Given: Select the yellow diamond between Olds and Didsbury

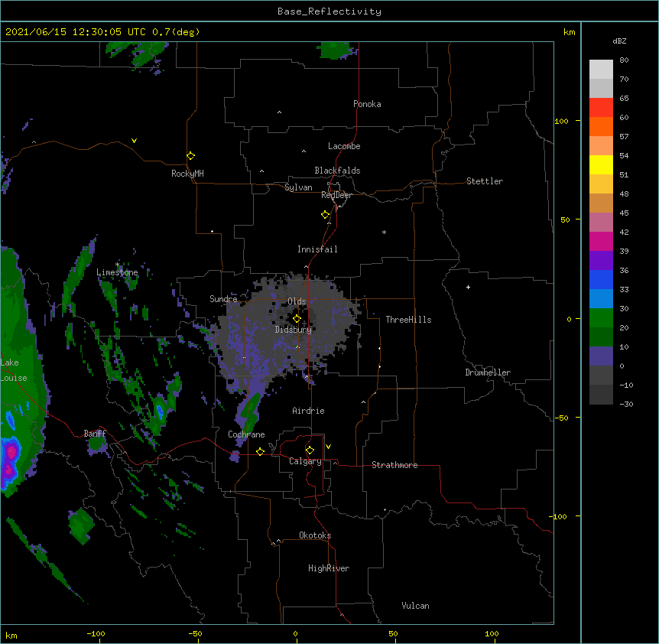Looking at the screenshot, I should [297, 318].
